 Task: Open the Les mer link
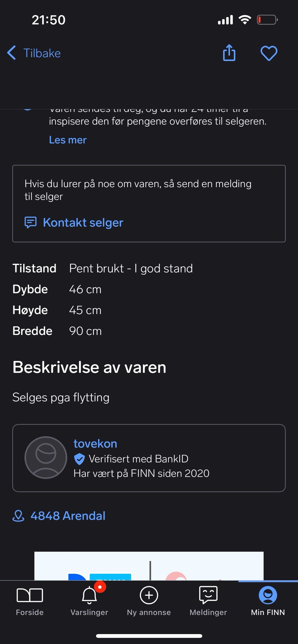[x=68, y=140]
